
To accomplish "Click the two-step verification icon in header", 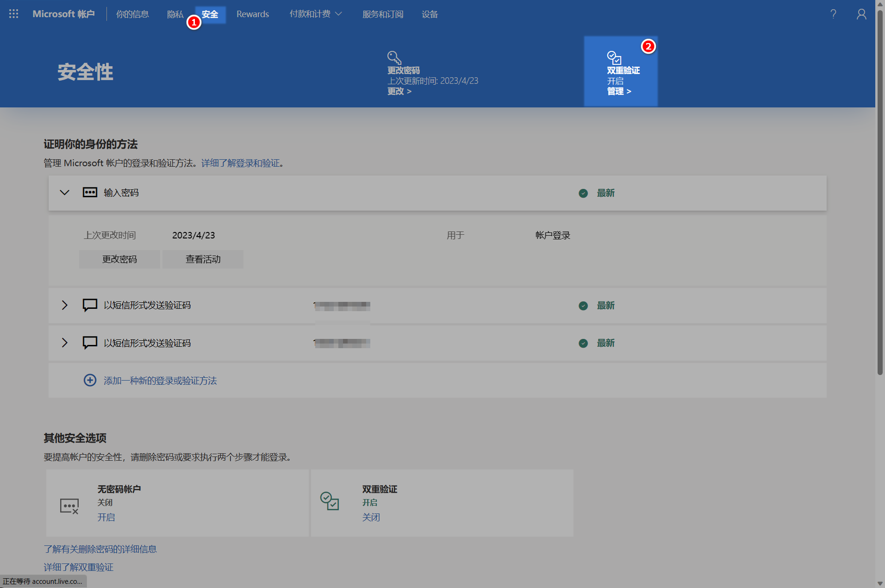I will 614,57.
